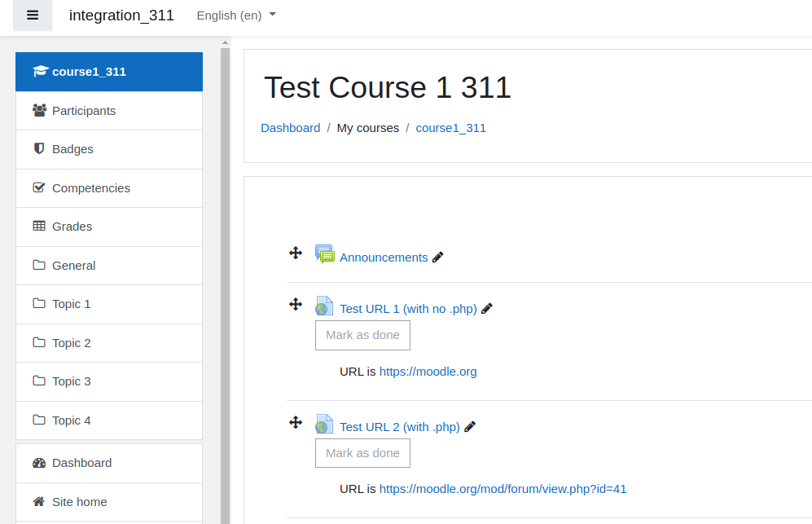Click the Dashboard gauge icon
This screenshot has height=524, width=812.
tap(39, 463)
